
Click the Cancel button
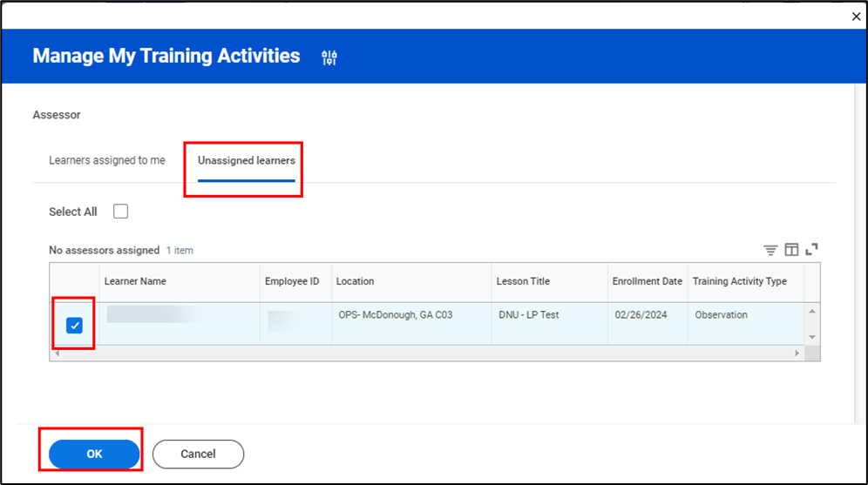pos(198,454)
